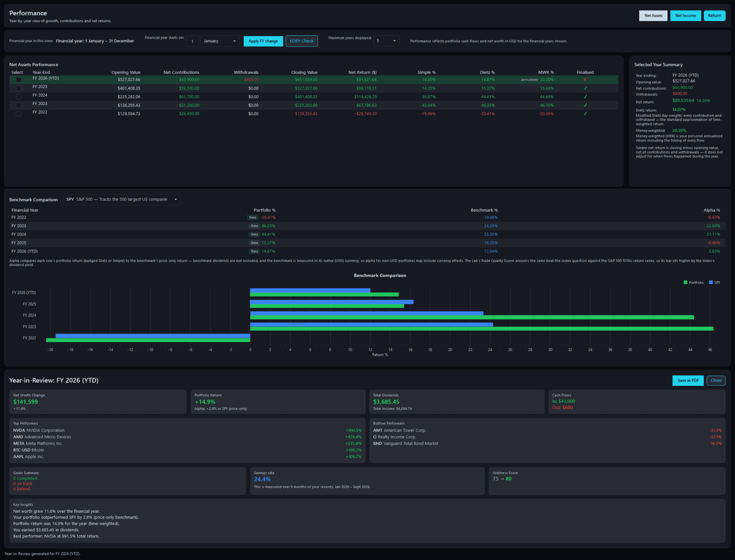
Task: Save the Year-in-Review as PDF
Action: pyautogui.click(x=688, y=380)
